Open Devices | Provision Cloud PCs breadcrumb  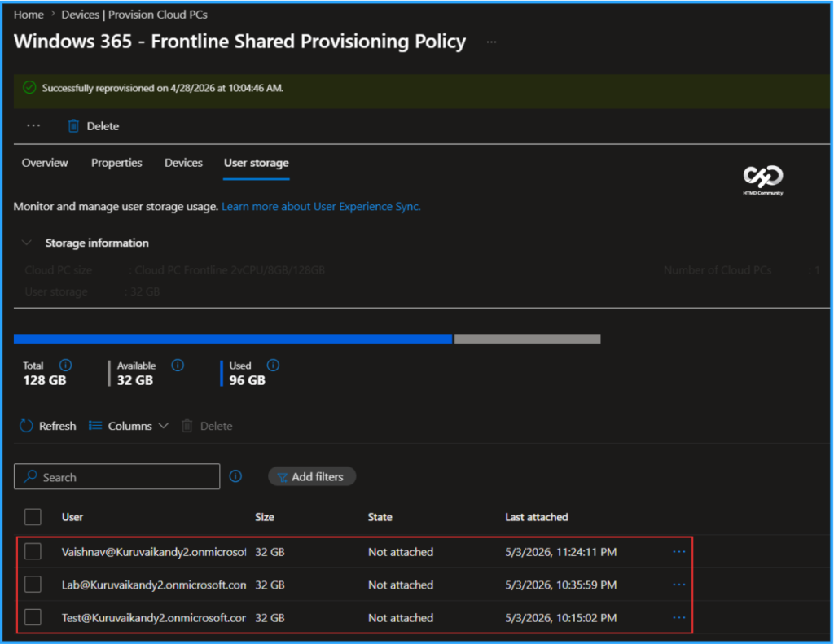134,15
